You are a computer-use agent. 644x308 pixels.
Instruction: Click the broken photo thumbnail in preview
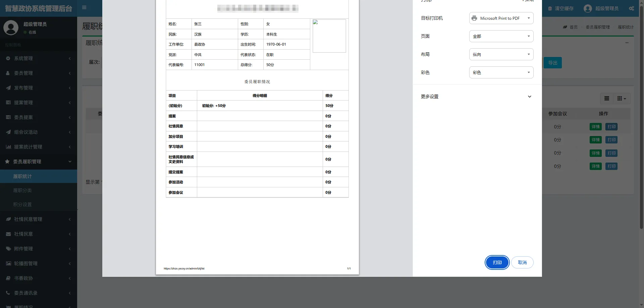(x=329, y=36)
